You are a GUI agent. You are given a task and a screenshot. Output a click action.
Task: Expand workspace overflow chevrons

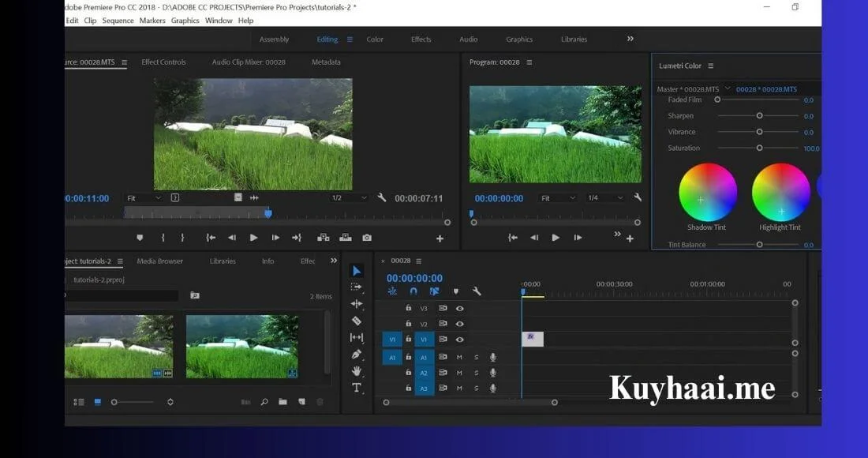(630, 39)
